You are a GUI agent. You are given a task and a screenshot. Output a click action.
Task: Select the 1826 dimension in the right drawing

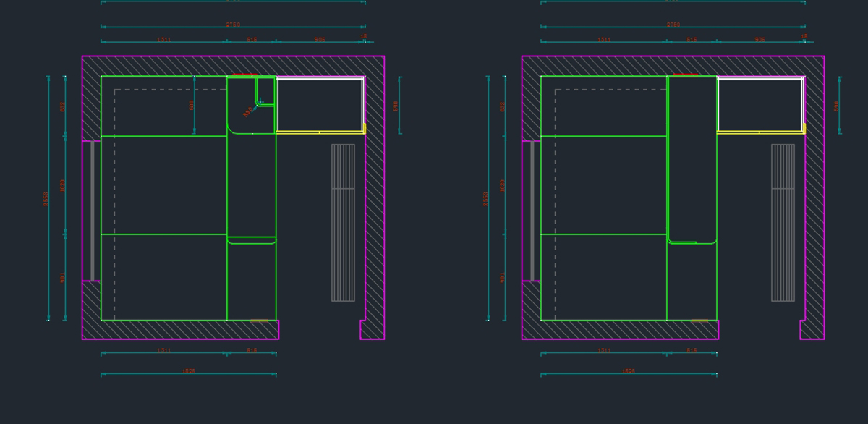coord(628,371)
